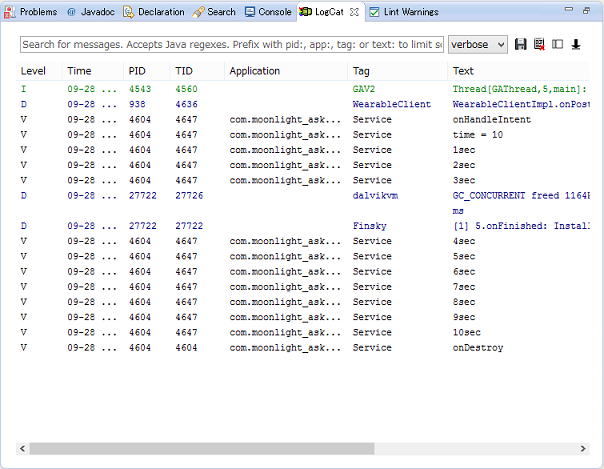Viewport: 604px width, 469px height.
Task: Select the '3sec' log message
Action: 464,180
